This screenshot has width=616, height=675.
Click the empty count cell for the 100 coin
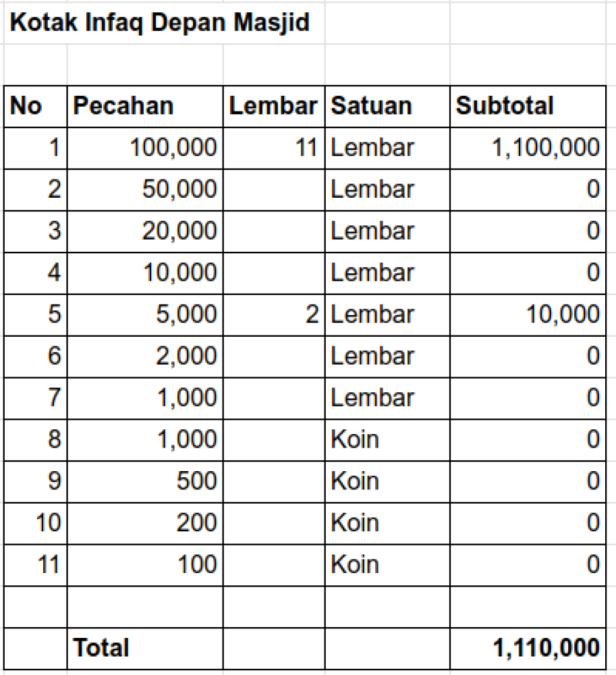coord(273,564)
